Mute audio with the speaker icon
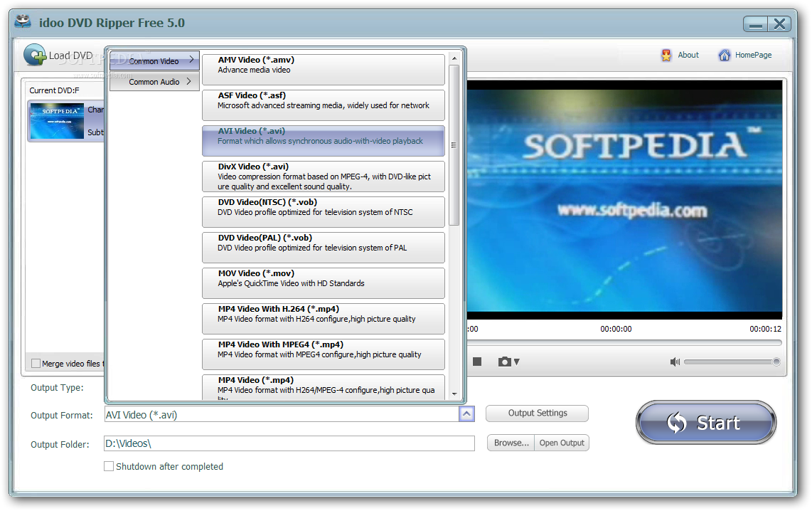This screenshot has height=511, width=812. click(675, 362)
